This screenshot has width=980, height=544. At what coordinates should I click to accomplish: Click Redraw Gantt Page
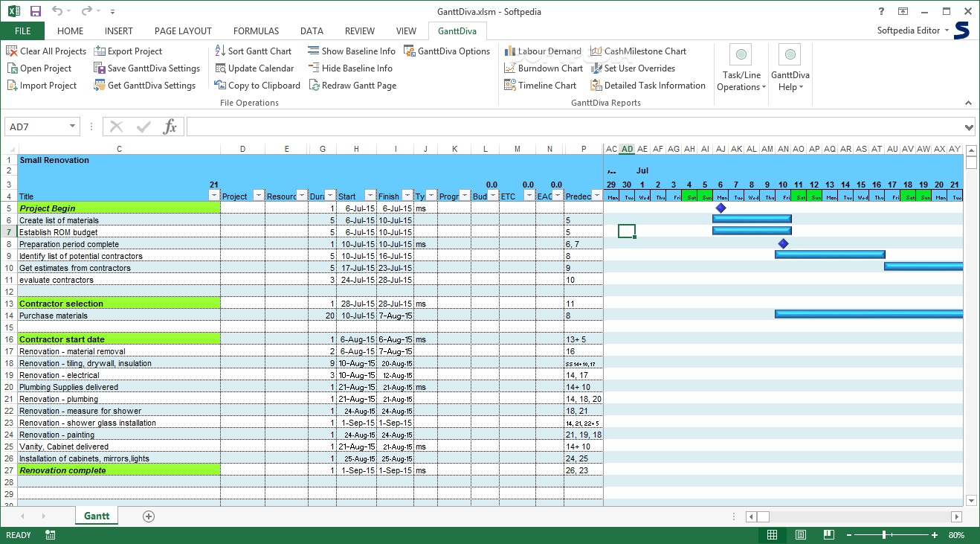[352, 86]
